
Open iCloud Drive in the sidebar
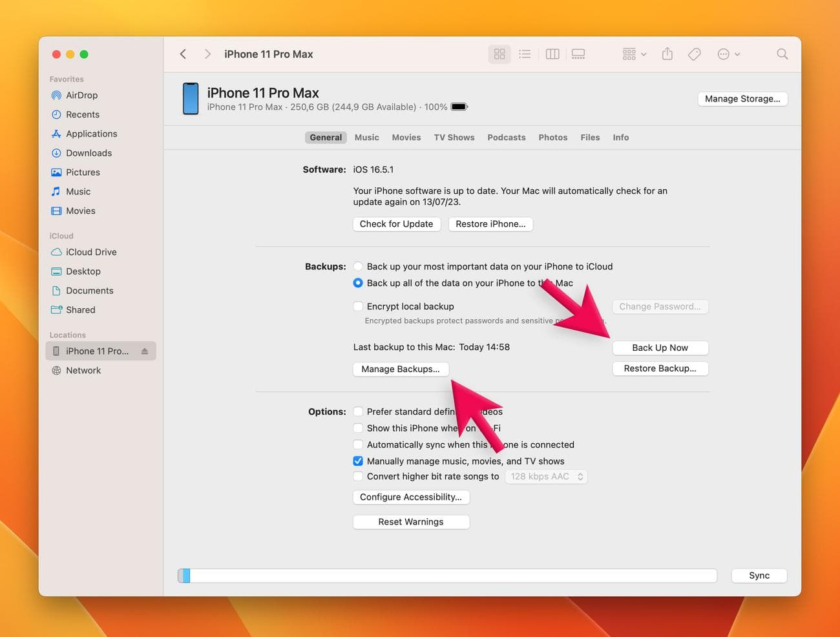(x=91, y=252)
